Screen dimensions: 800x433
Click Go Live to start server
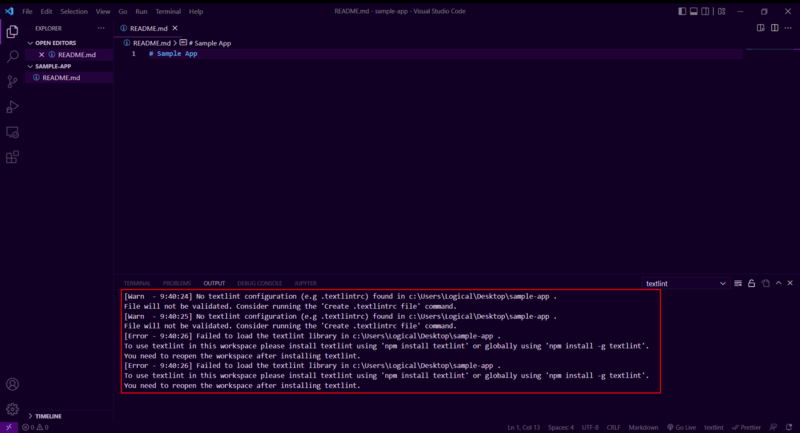tap(682, 427)
